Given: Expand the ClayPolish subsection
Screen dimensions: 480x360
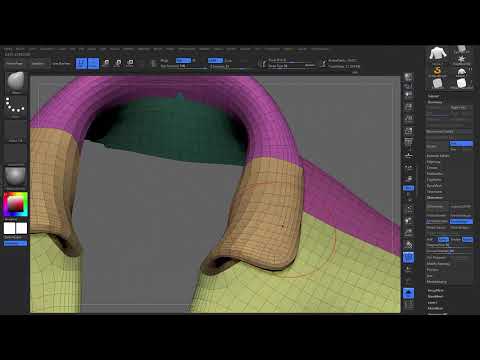Looking at the screenshot, I should pyautogui.click(x=434, y=180).
